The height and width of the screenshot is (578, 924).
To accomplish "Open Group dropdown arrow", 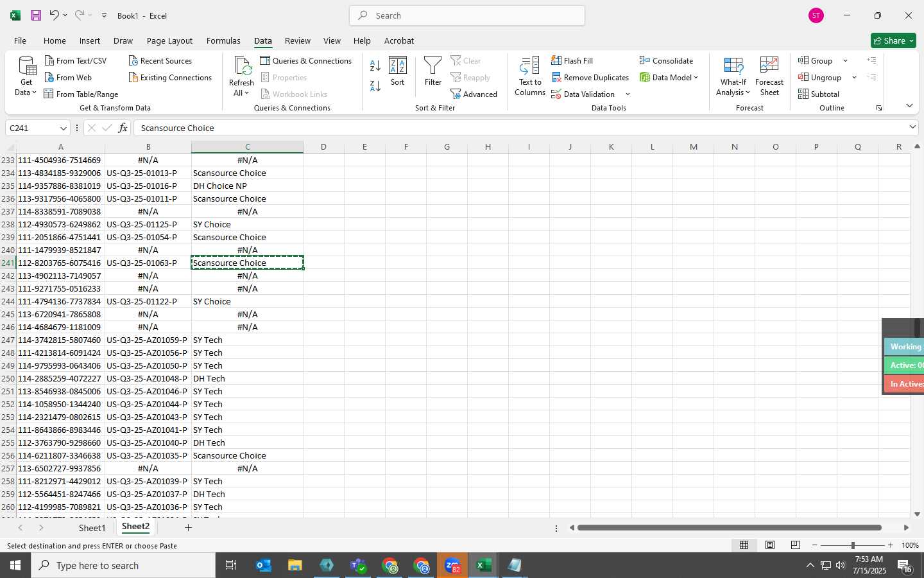I will [x=845, y=60].
